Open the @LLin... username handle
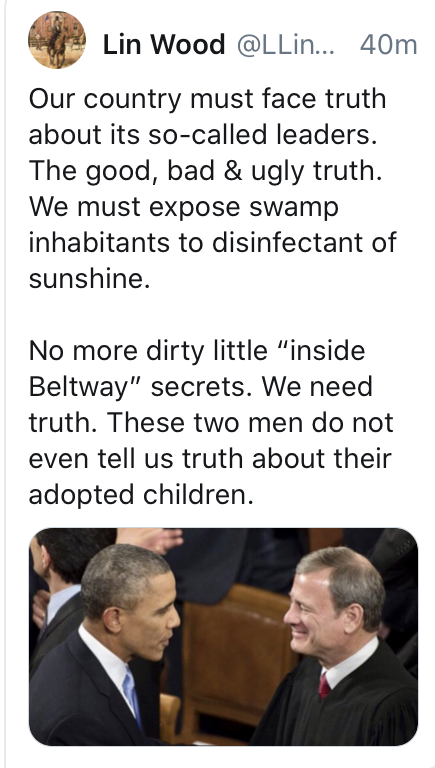The image size is (435, 768). pyautogui.click(x=286, y=45)
